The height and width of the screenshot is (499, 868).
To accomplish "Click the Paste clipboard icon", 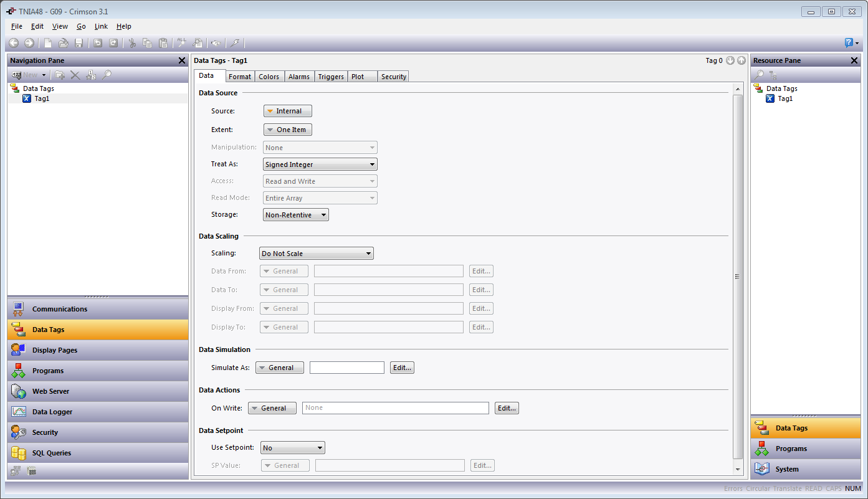I will click(x=163, y=43).
